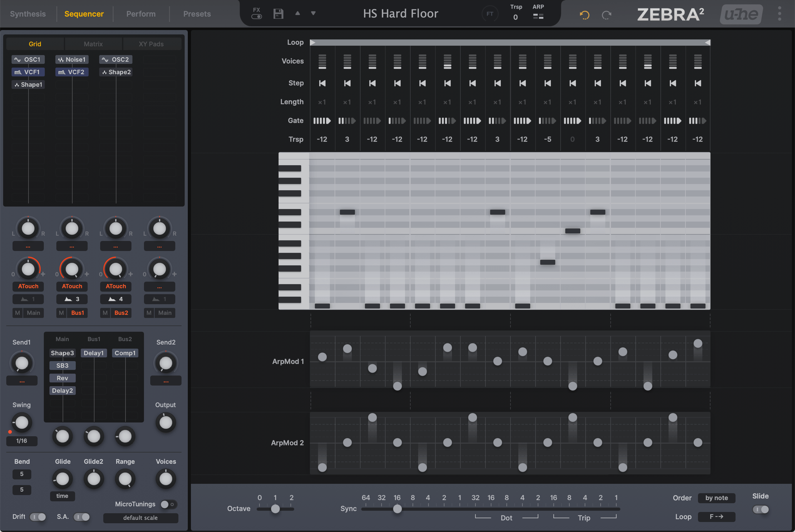Open the three-dot options menu
The height and width of the screenshot is (532, 795).
click(779, 14)
